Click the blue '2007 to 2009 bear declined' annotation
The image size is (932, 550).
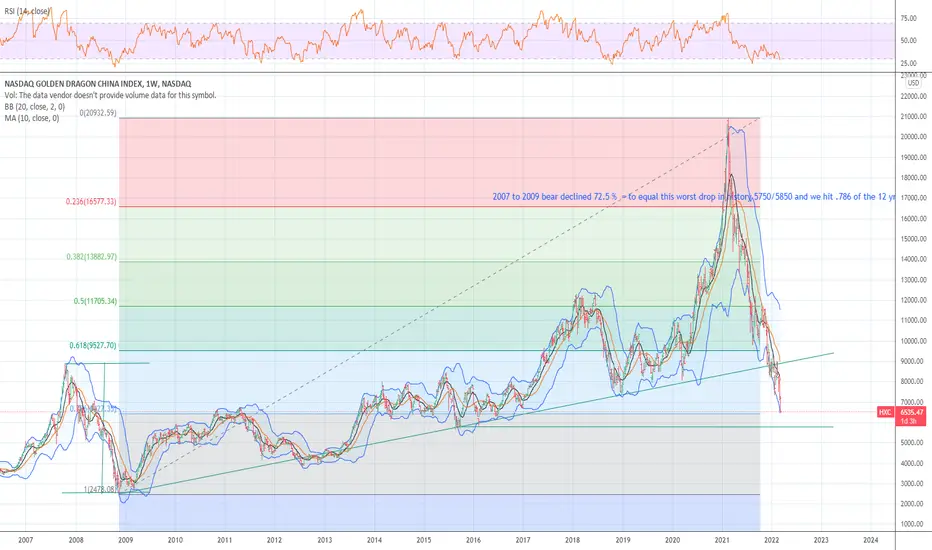click(694, 196)
